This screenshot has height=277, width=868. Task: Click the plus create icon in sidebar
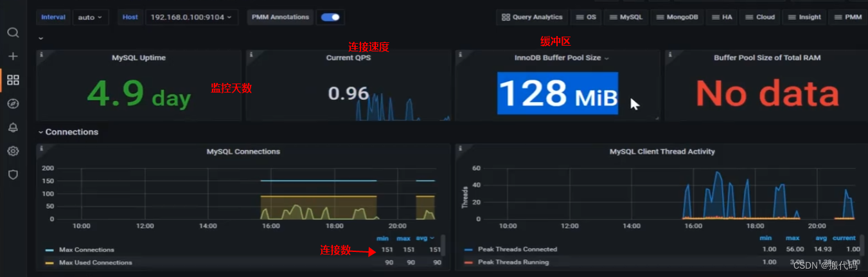13,57
